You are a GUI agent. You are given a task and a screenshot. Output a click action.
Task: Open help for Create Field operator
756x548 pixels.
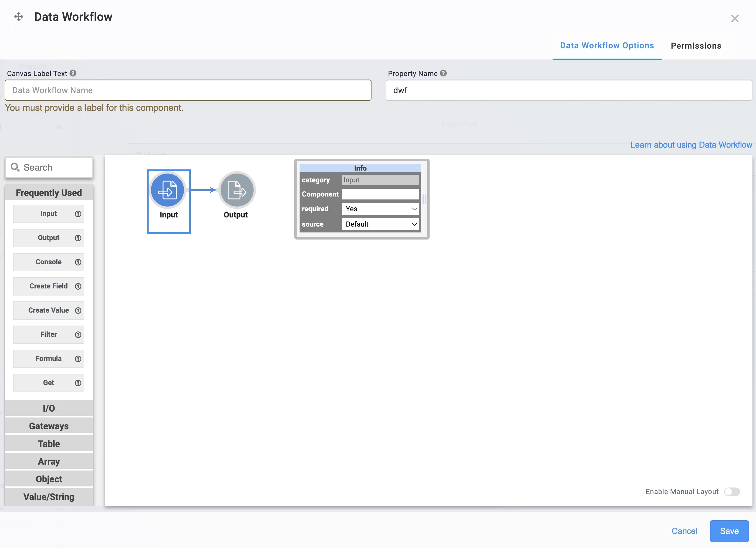78,286
